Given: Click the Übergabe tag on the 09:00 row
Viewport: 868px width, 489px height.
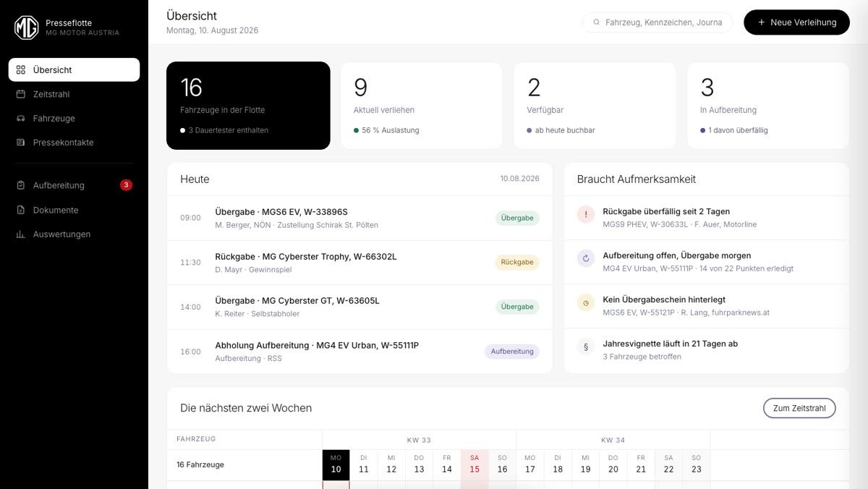Looking at the screenshot, I should [x=517, y=218].
